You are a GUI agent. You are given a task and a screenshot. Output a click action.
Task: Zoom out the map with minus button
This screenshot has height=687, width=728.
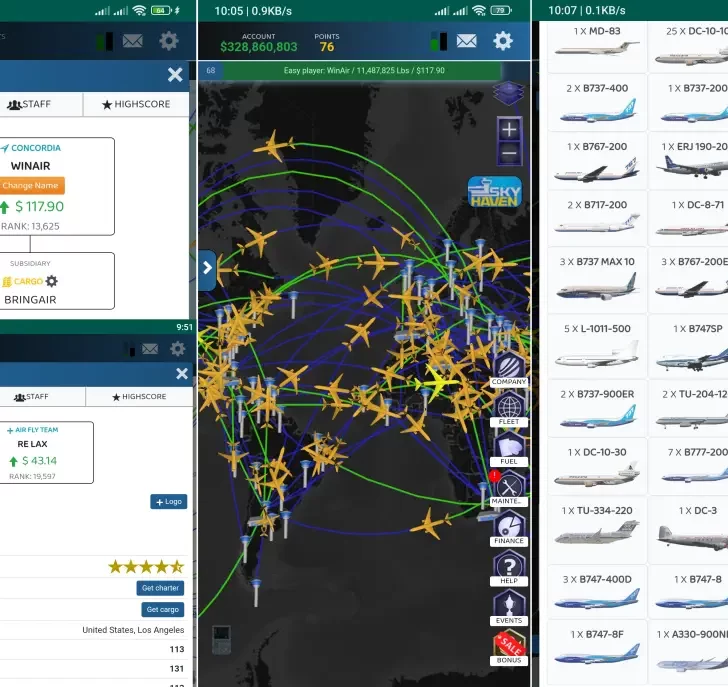coord(509,154)
